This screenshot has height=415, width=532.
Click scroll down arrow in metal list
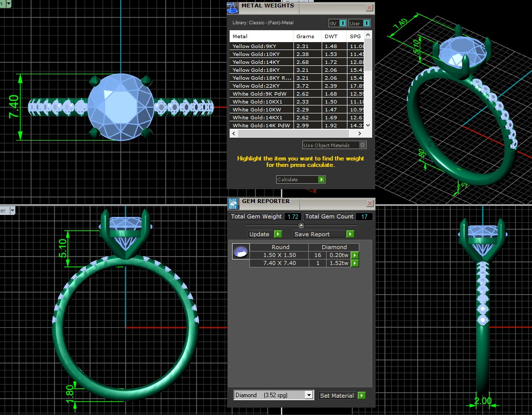tap(368, 126)
